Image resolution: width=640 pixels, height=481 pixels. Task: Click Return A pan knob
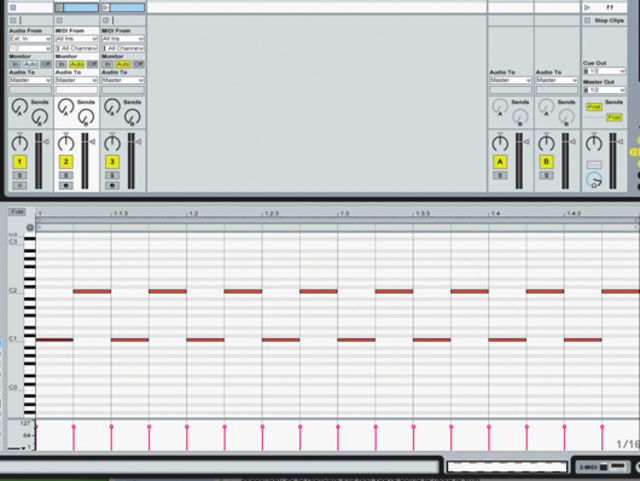click(x=500, y=143)
